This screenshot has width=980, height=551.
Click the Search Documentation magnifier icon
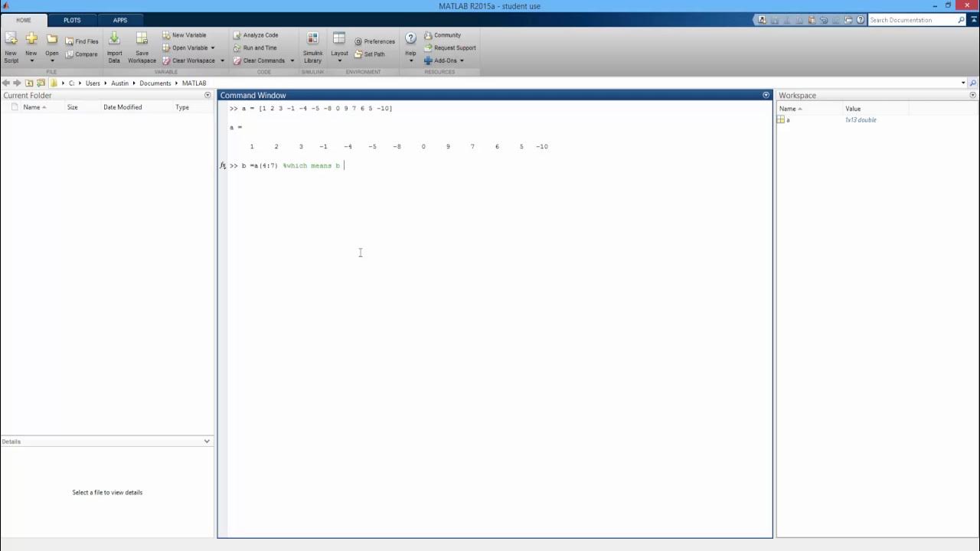point(962,20)
